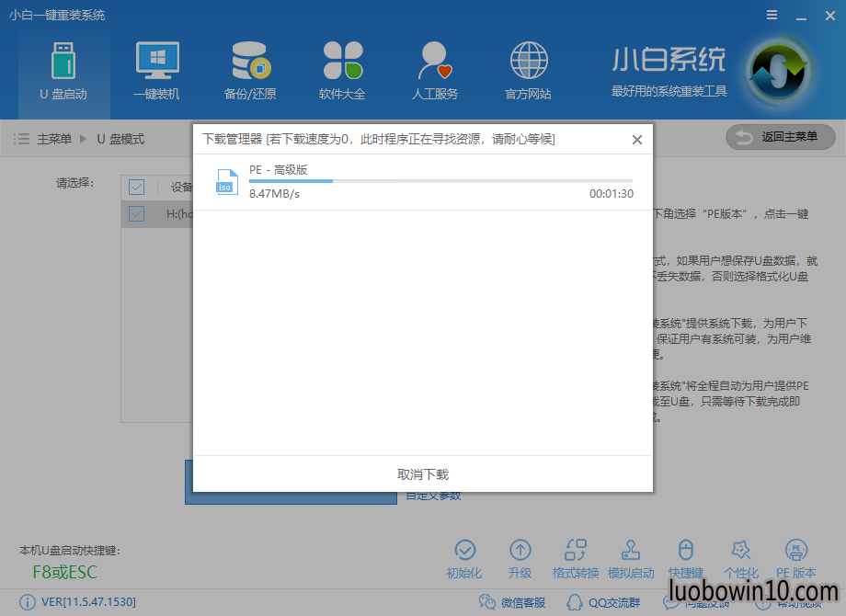Switch to 一键装机 tab
Image resolution: width=846 pixels, height=616 pixels.
coord(156,72)
